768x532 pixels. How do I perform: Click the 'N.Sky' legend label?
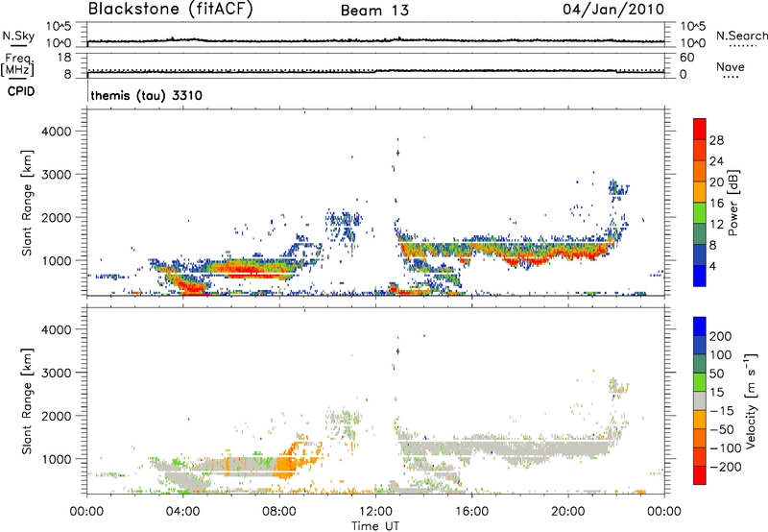(18, 36)
